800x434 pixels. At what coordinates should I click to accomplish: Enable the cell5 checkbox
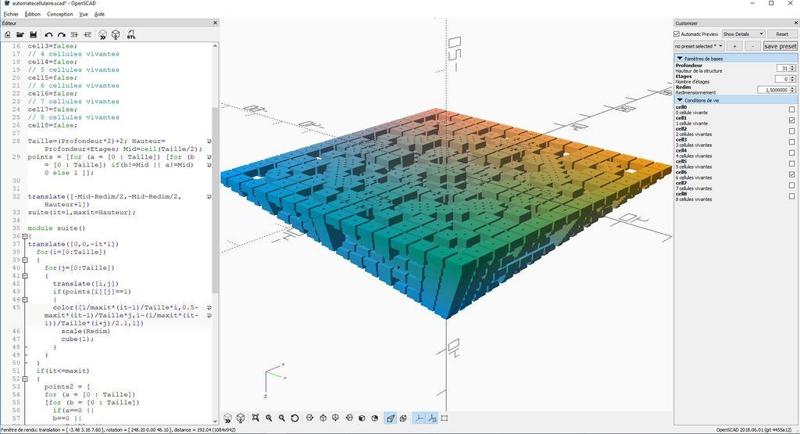[792, 164]
